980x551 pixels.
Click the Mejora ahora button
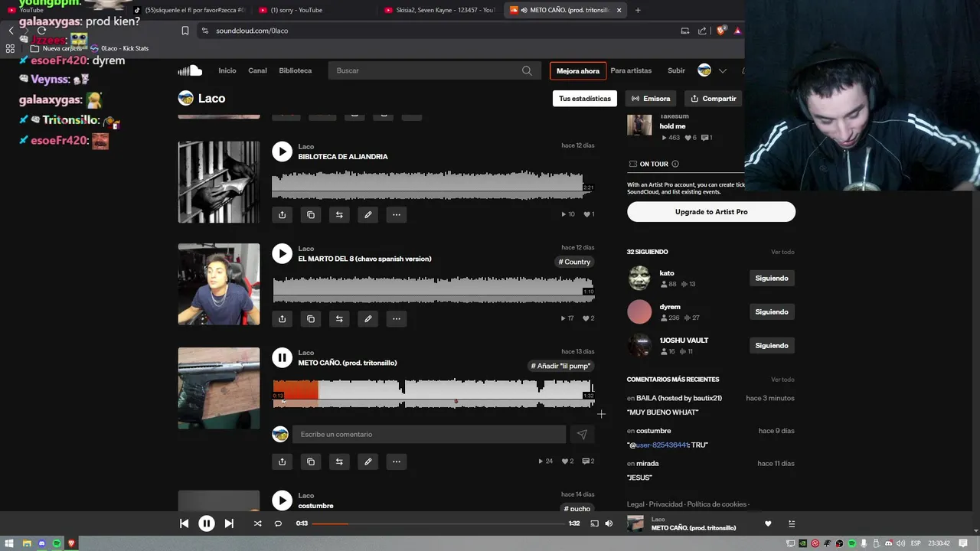coord(578,71)
